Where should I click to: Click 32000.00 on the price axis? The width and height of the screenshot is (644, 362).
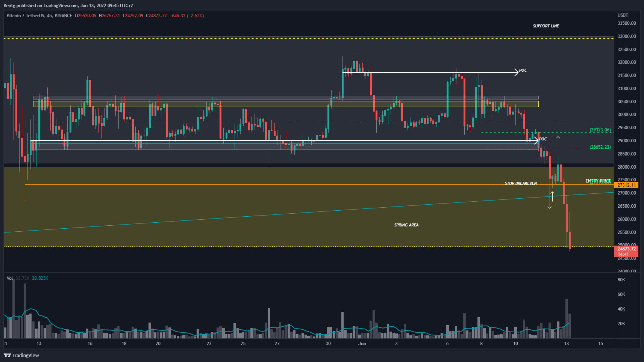tap(627, 62)
